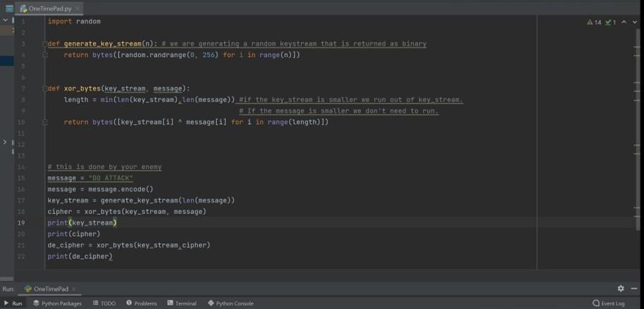This screenshot has height=309, width=644.
Task: Open the Terminal tool window
Action: pos(182,303)
